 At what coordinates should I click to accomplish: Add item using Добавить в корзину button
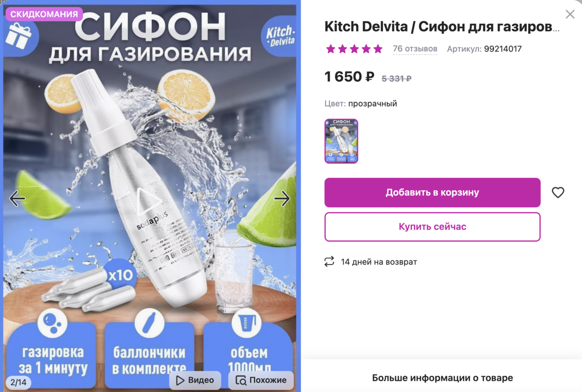[x=432, y=193]
